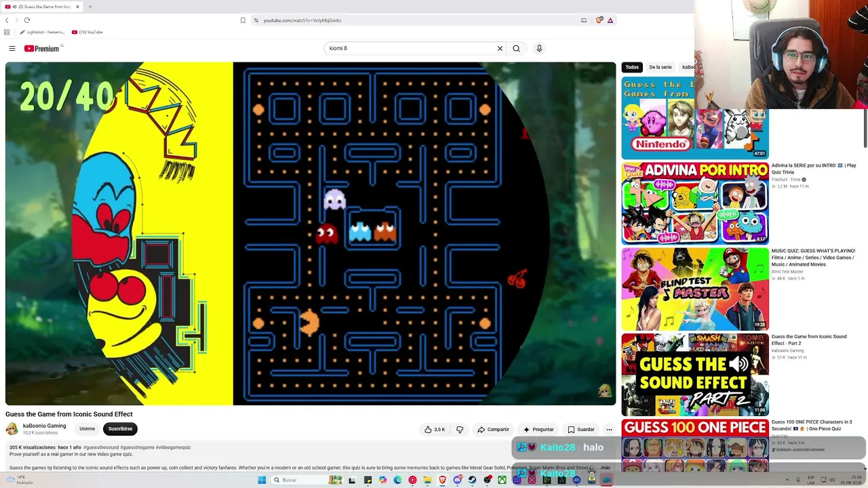
Task: Close the Guess the Game browser tab
Action: click(77, 7)
